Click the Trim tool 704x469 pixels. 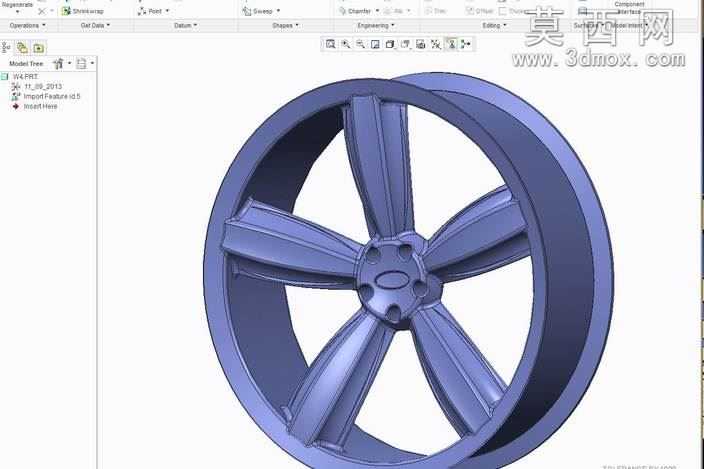coord(435,11)
